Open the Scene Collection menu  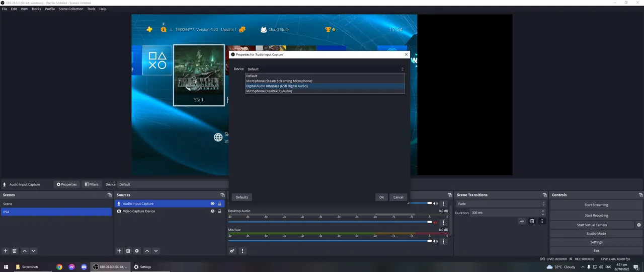71,9
